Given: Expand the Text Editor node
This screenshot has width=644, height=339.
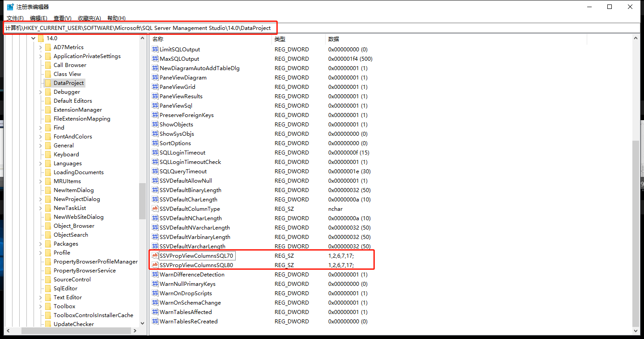Looking at the screenshot, I should pyautogui.click(x=41, y=297).
